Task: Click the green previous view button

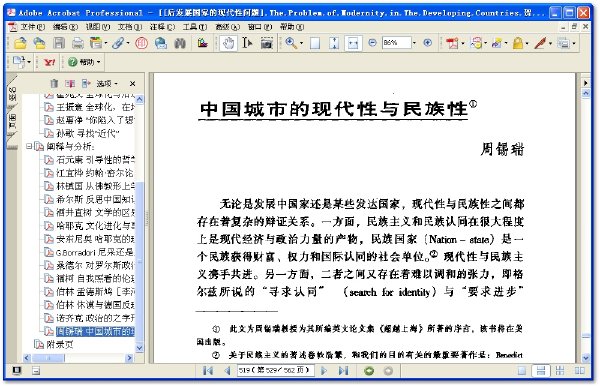Action: (369, 371)
